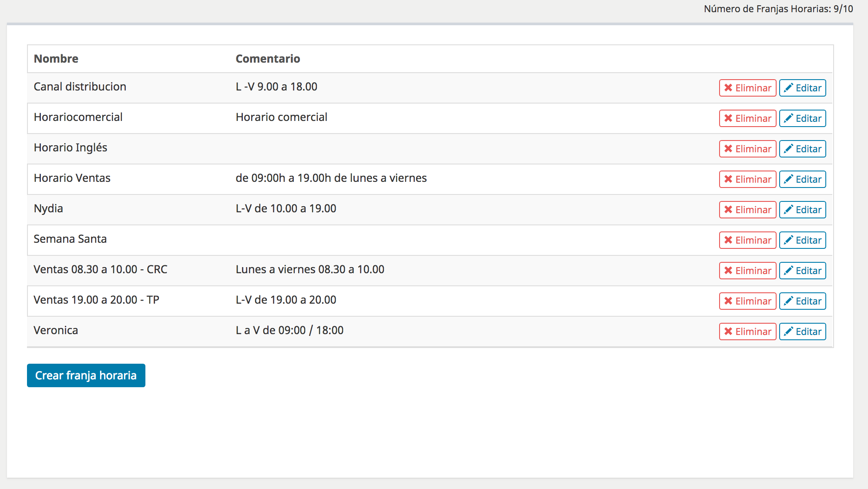868x489 pixels.
Task: Click the red X icon for Ventas 19.00 a 20.00 - TP
Action: point(728,301)
